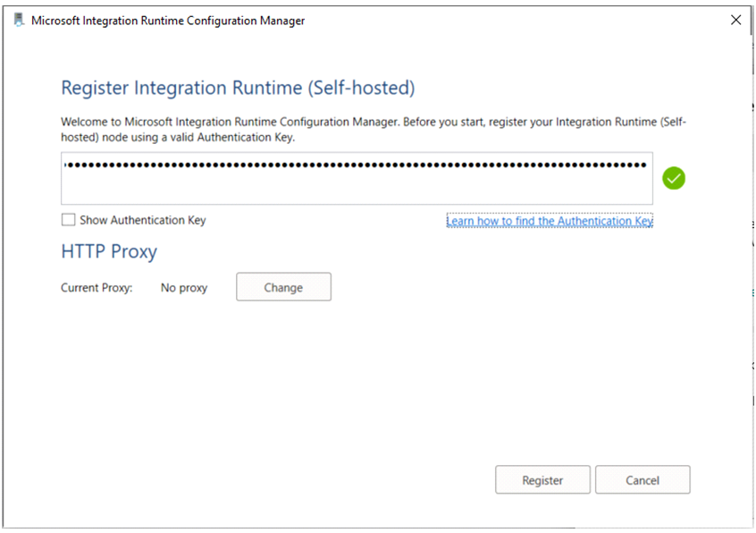Select the Register button to confirm
756x533 pixels.
pos(542,479)
